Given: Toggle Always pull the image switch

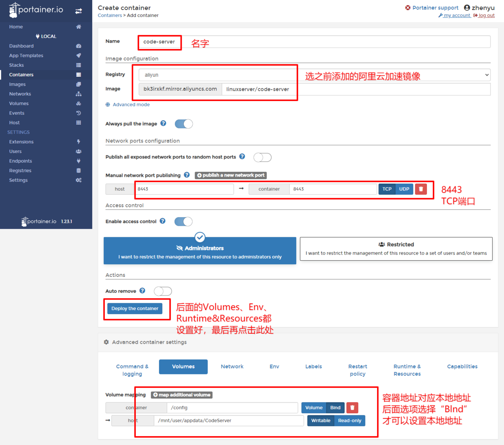Looking at the screenshot, I should 184,124.
